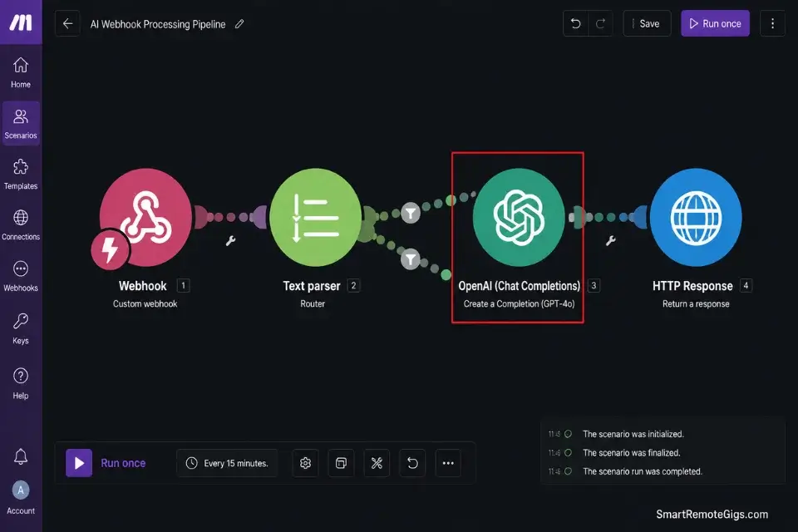Select the scenario title text
Viewport: 798px width, 532px height.
158,24
